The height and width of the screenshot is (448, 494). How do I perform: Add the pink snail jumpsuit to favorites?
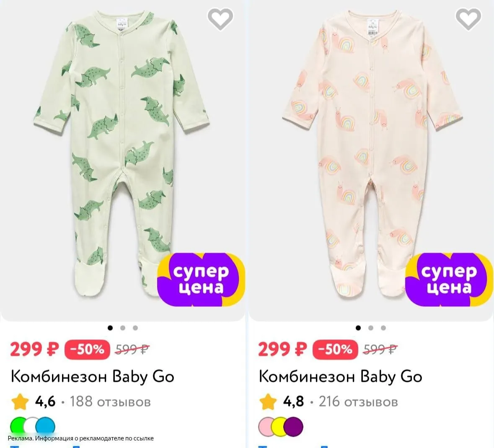click(468, 19)
